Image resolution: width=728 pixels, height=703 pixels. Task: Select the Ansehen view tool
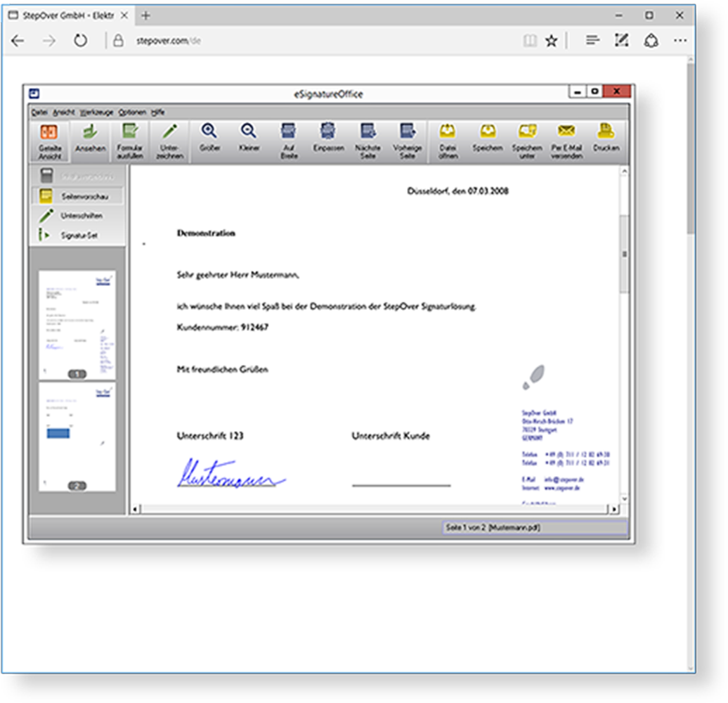pos(90,138)
